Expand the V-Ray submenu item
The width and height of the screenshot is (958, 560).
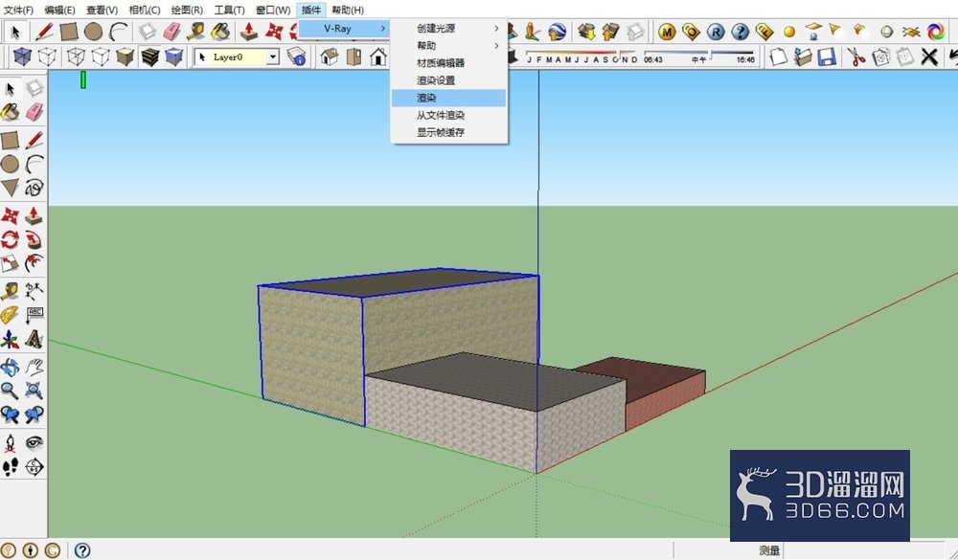coord(344,28)
